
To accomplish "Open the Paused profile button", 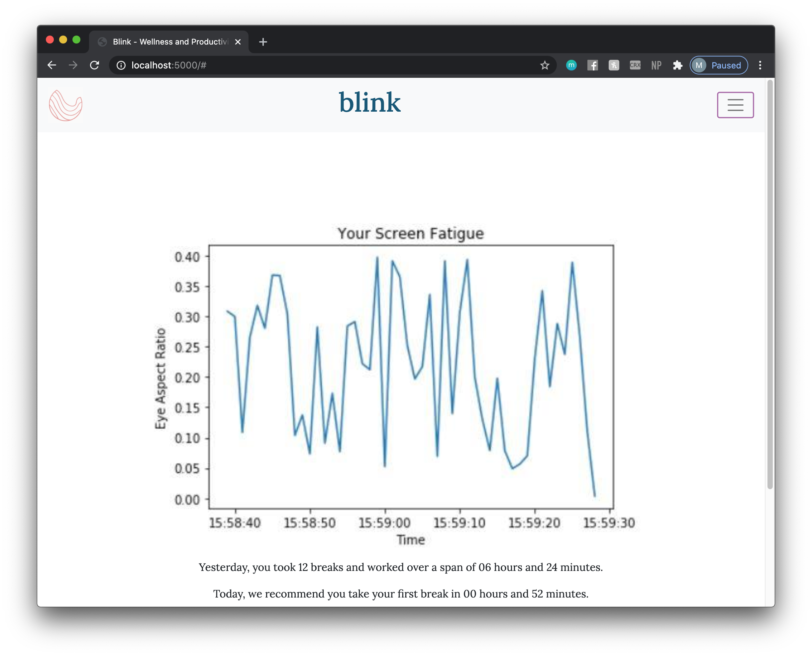I will [718, 65].
